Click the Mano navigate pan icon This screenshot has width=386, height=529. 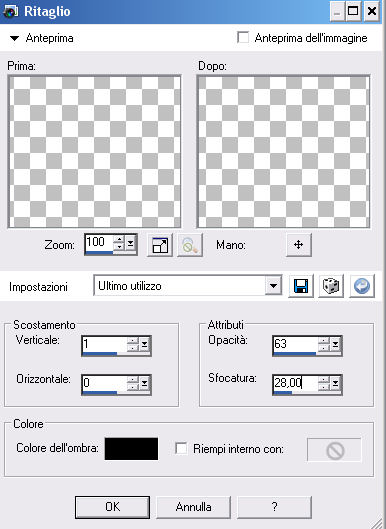298,245
